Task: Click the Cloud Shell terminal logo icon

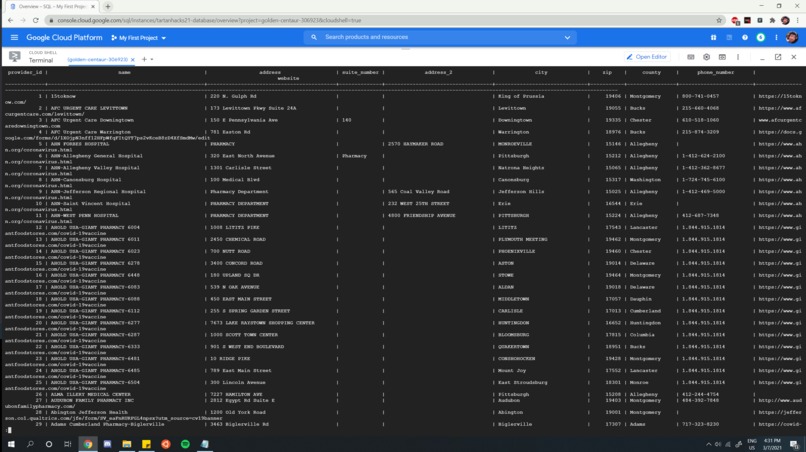Action: pyautogui.click(x=14, y=57)
